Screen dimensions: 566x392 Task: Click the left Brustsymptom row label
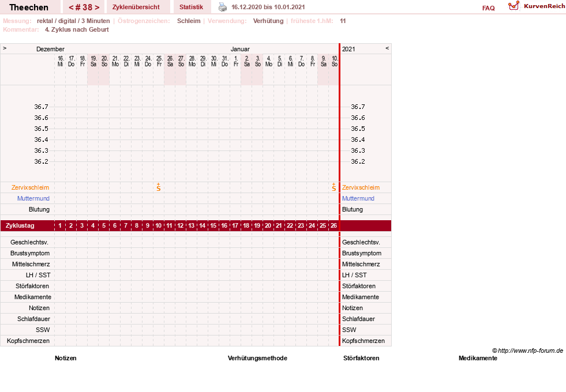click(x=30, y=253)
